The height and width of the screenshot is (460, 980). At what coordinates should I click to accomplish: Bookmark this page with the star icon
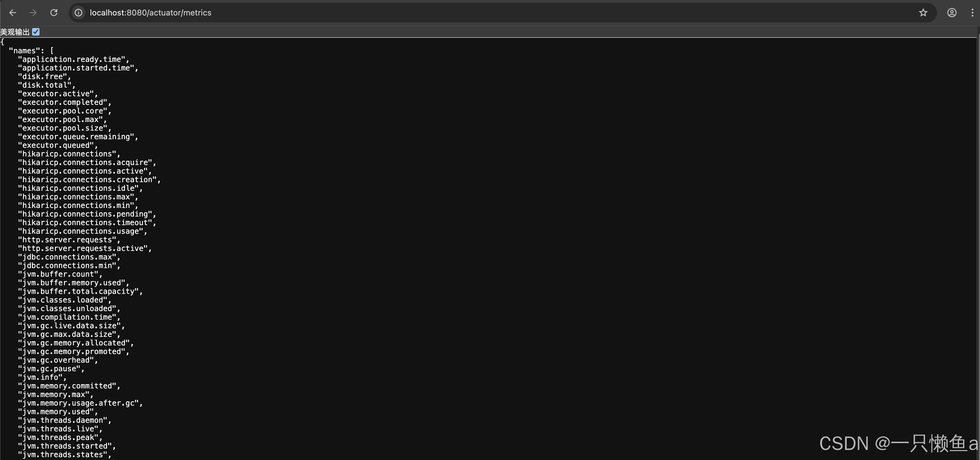click(x=923, y=13)
